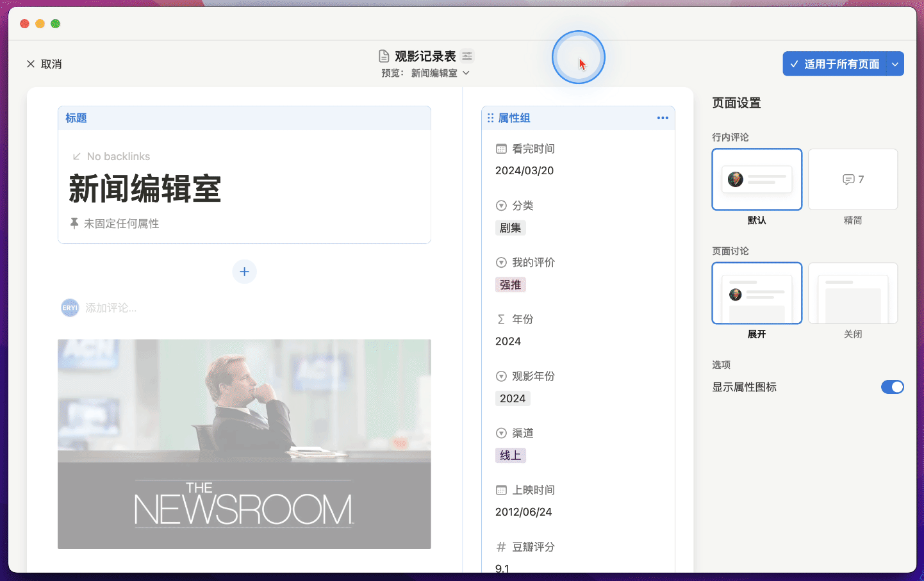Open the 分类 select value 剧集
This screenshot has height=581, width=924.
pos(511,228)
